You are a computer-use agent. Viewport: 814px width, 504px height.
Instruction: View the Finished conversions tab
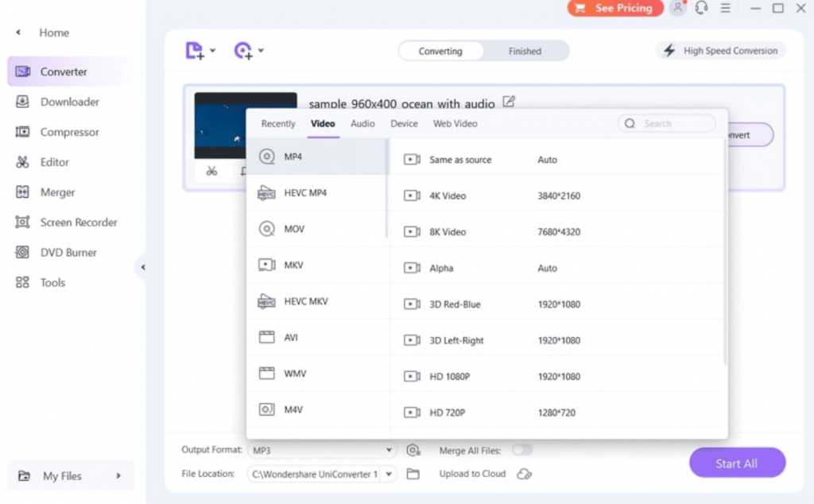(524, 50)
